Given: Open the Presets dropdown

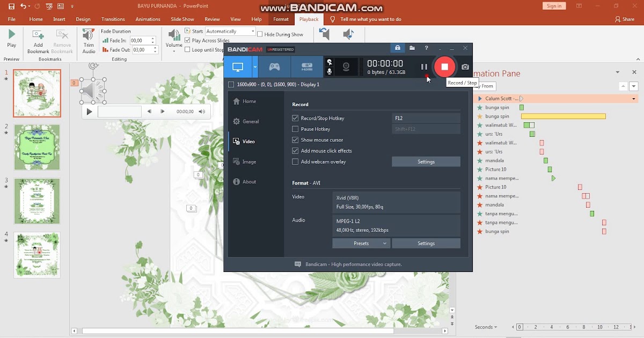Looking at the screenshot, I should pos(361,243).
